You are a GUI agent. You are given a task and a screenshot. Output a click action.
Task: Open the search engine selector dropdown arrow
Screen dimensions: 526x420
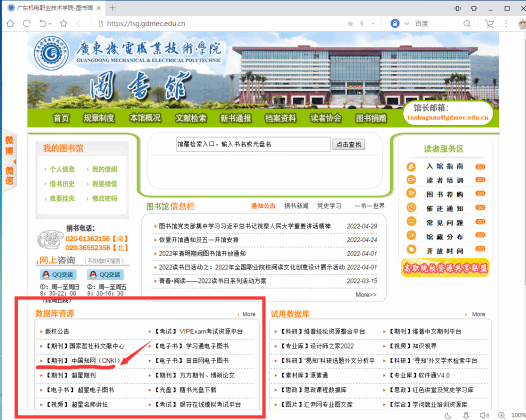pos(407,23)
